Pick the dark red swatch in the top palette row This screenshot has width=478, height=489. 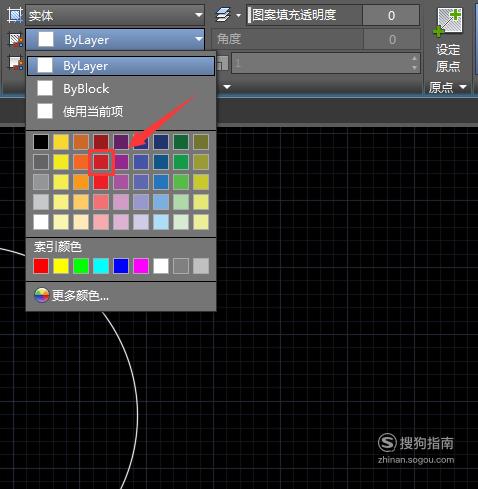coord(101,142)
